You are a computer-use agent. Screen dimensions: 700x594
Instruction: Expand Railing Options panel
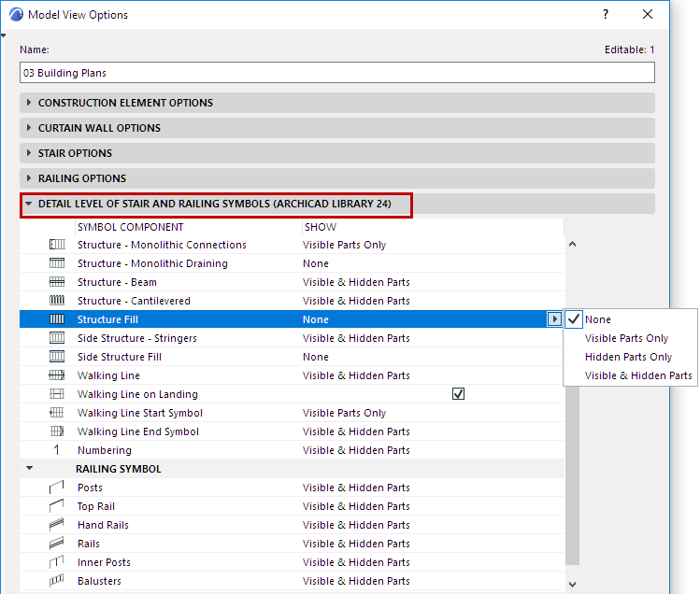point(29,178)
